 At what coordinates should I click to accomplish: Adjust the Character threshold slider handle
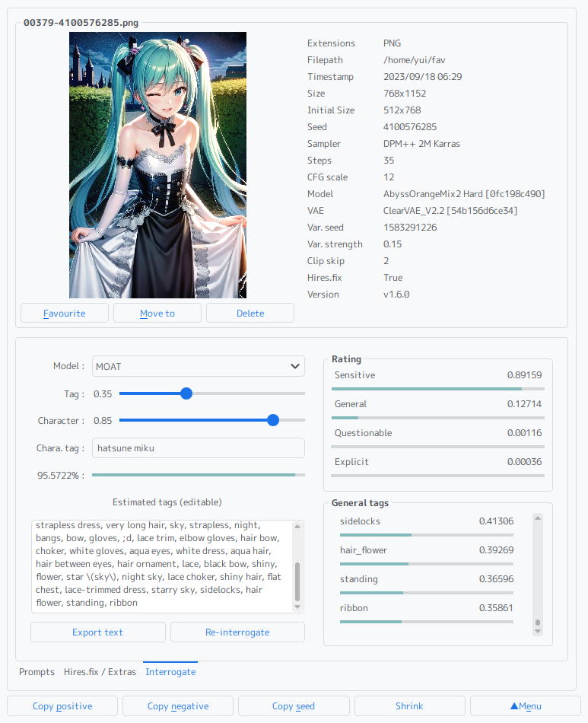(273, 420)
